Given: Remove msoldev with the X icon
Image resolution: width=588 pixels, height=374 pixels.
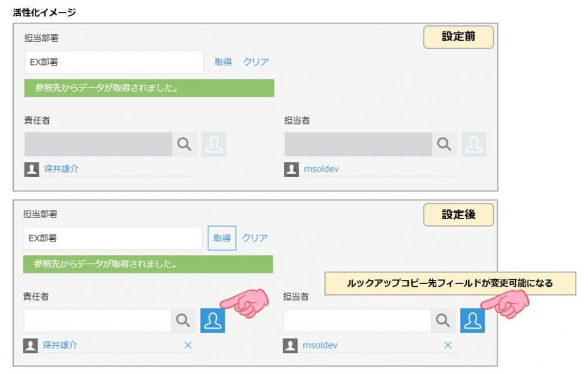Looking at the screenshot, I should 448,345.
